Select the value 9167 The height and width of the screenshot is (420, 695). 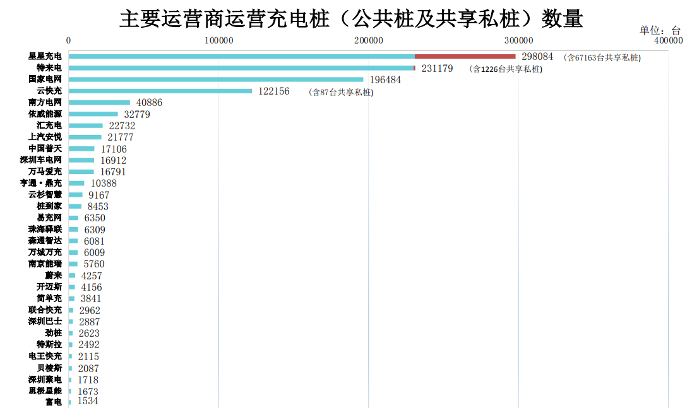coord(99,195)
